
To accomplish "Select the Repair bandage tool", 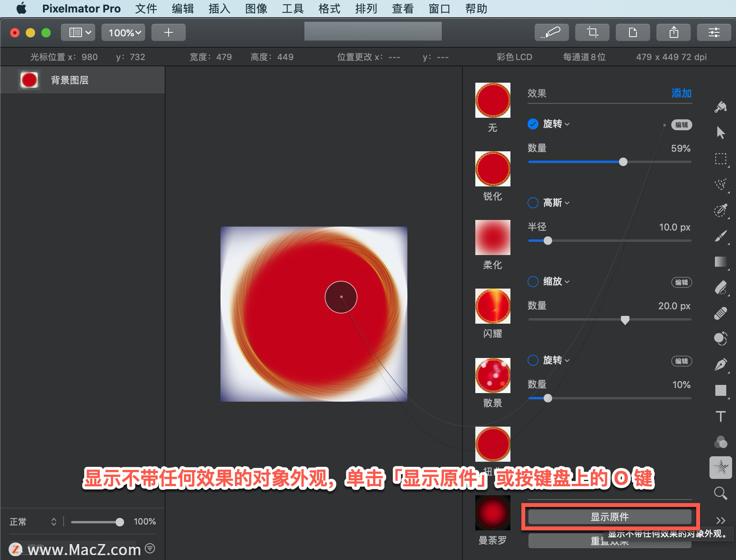I will click(x=720, y=313).
